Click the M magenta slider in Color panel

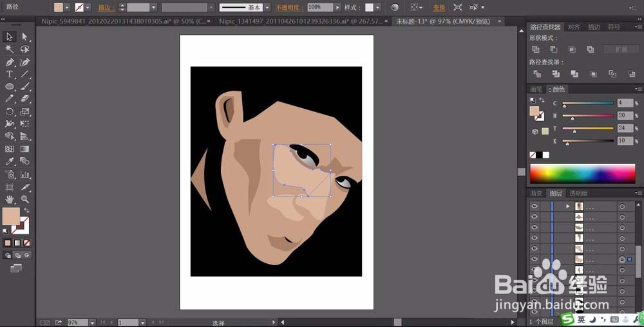click(588, 116)
